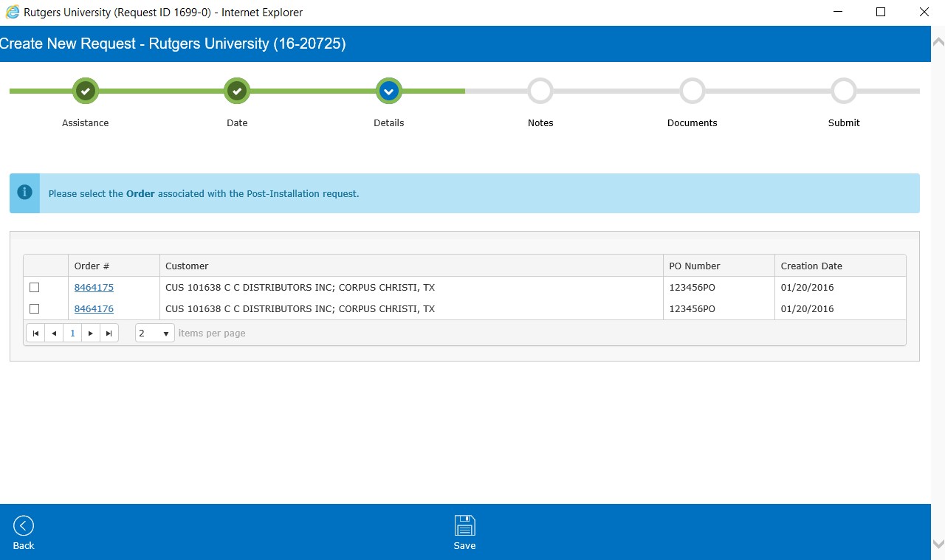
Task: Click the Save floppy disk icon
Action: 464,525
